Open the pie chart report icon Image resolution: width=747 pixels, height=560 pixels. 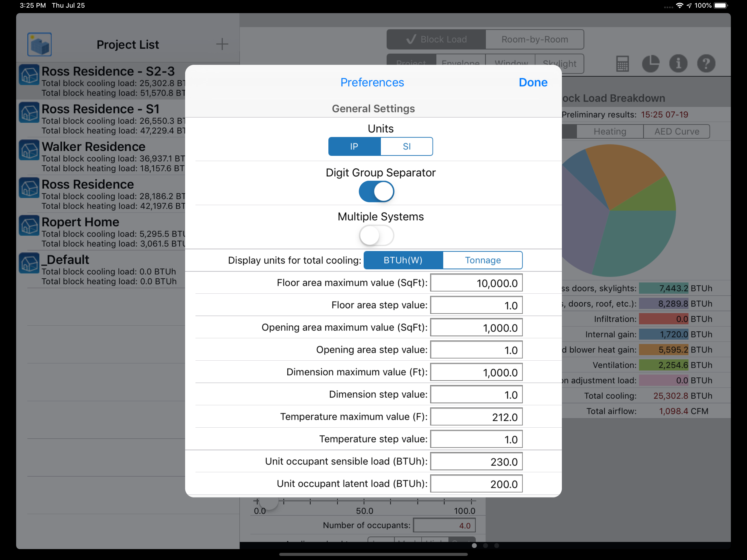(650, 63)
